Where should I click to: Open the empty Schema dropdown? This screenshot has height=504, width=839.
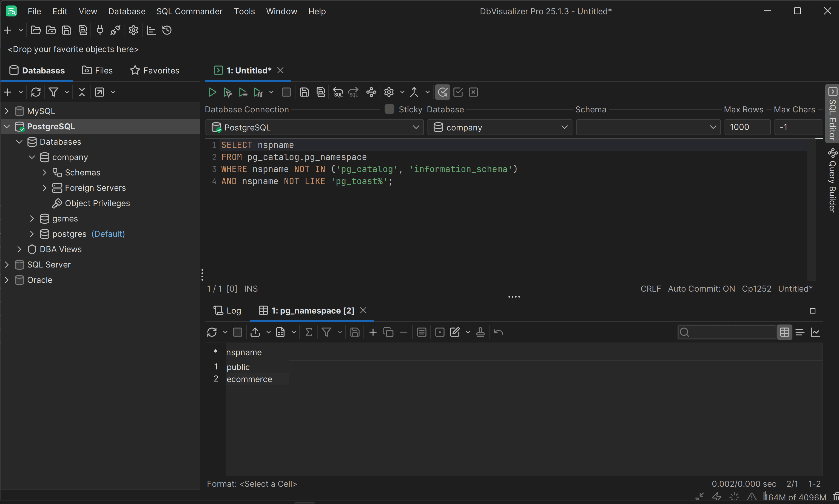648,127
